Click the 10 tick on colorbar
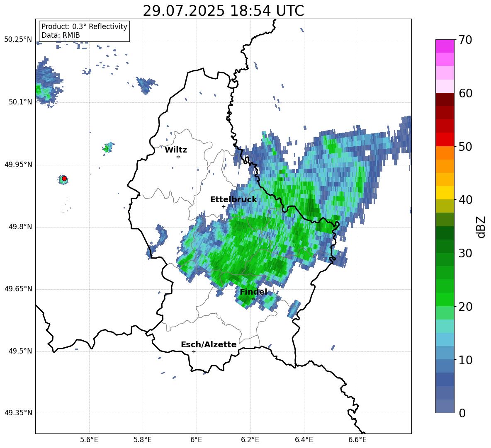The image size is (491, 448). pos(465,360)
